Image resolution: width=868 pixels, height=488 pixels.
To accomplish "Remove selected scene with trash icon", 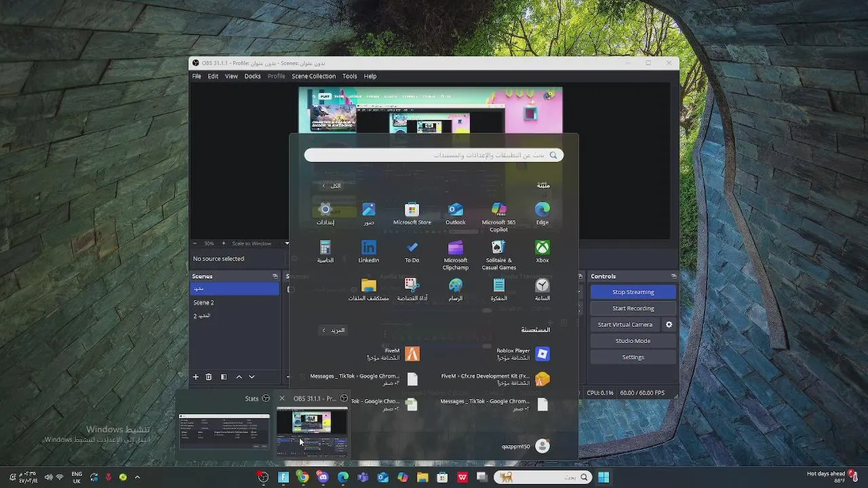I will [209, 377].
